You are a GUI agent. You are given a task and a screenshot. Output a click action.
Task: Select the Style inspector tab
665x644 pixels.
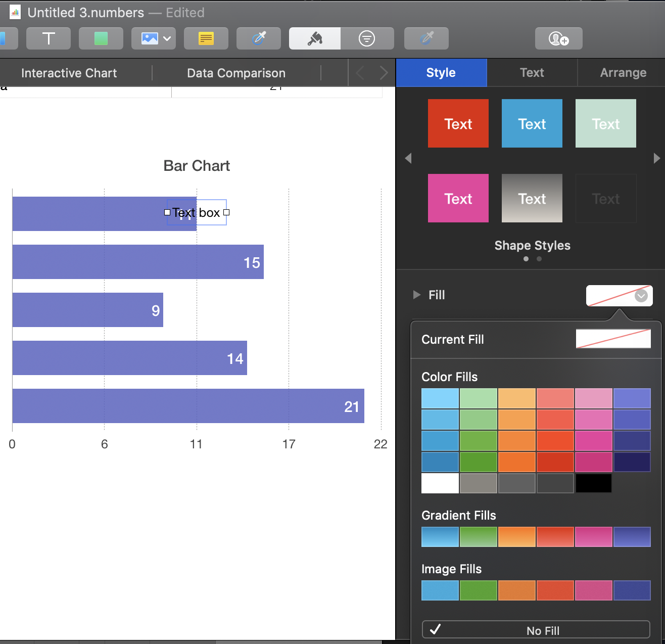(x=441, y=73)
